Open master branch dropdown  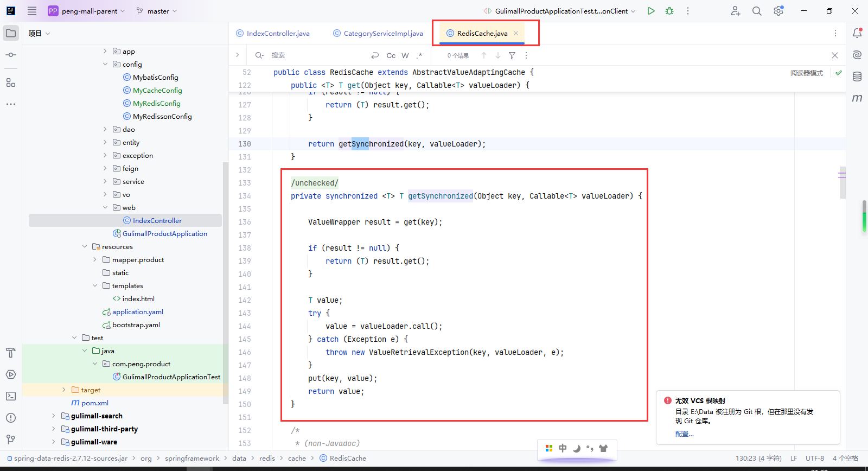coord(157,11)
